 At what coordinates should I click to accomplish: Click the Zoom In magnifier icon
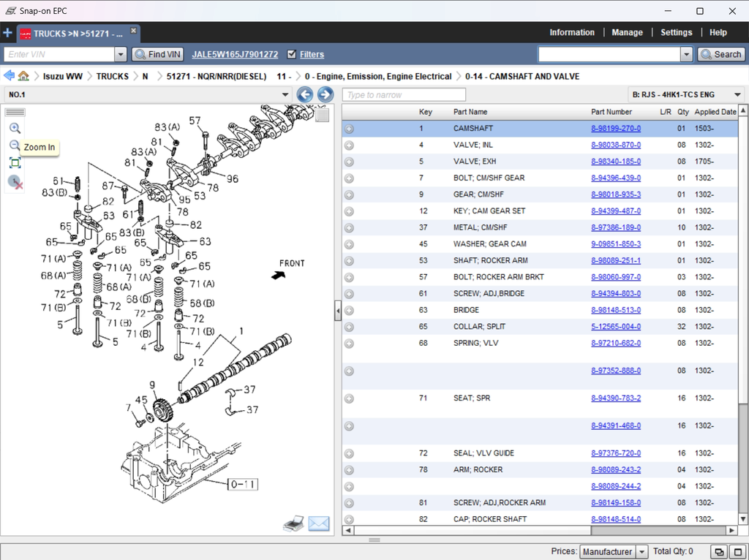15,128
